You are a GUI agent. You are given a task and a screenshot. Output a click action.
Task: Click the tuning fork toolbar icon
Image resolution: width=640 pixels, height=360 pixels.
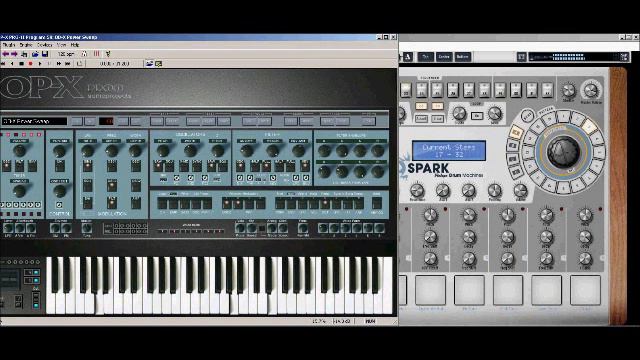click(x=108, y=54)
